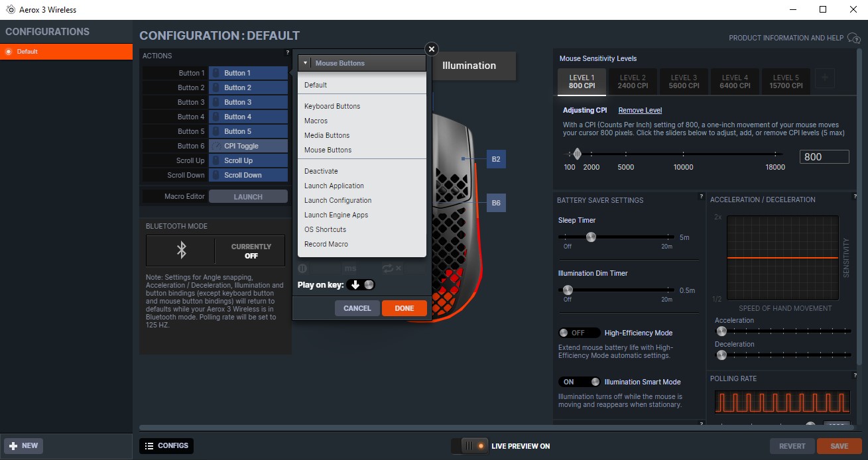Click Actions panel help question mark
The height and width of the screenshot is (460, 868).
pyautogui.click(x=288, y=52)
